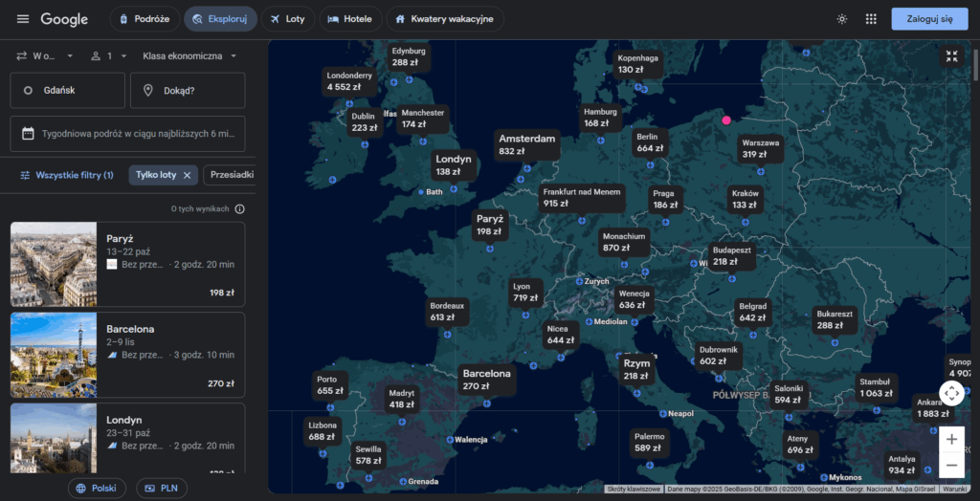Exit fullscreen map view
Screen dimensions: 980x501
point(952,56)
